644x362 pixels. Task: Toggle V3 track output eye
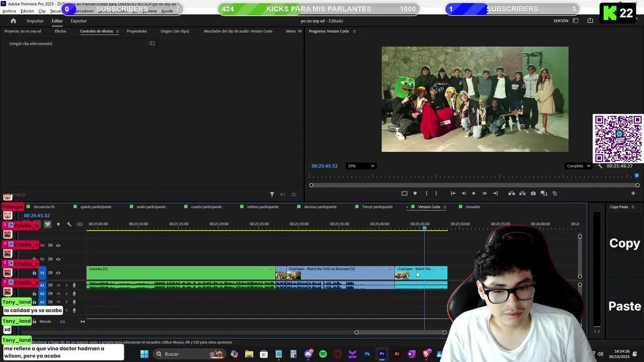click(58, 245)
